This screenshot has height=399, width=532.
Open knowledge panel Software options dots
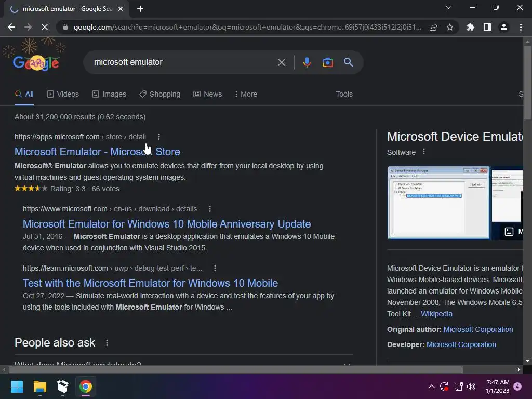point(424,152)
